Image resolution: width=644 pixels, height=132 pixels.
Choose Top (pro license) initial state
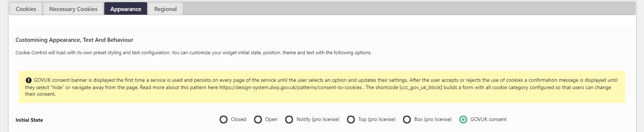[x=351, y=120]
